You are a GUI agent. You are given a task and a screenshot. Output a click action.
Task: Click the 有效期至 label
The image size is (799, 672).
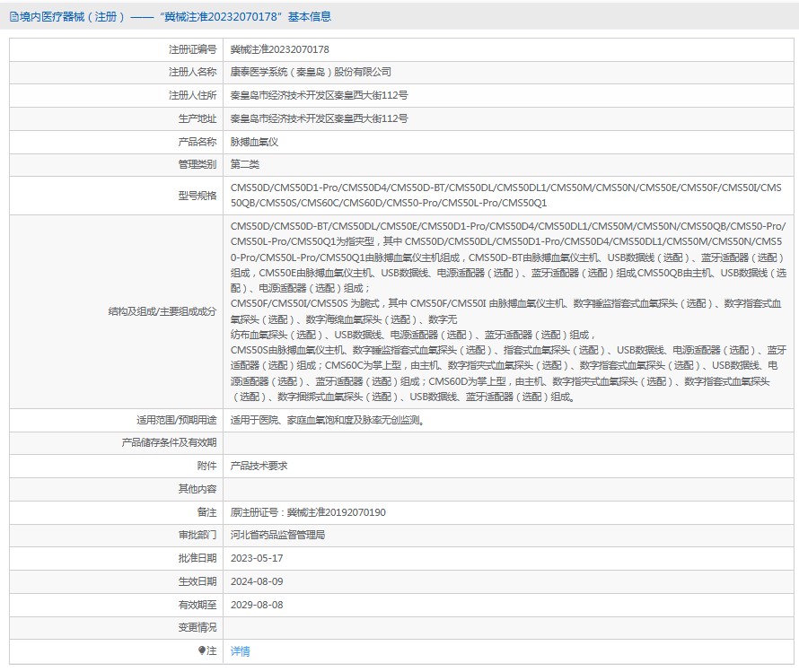point(198,605)
